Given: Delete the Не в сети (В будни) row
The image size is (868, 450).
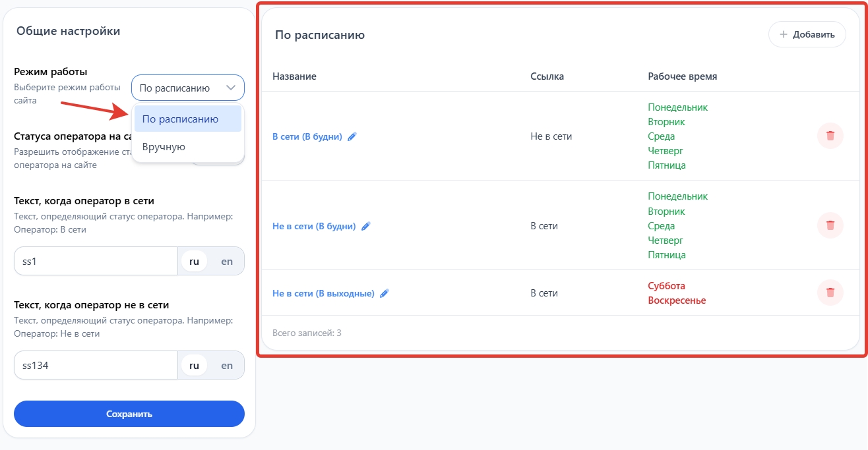Looking at the screenshot, I should click(830, 225).
